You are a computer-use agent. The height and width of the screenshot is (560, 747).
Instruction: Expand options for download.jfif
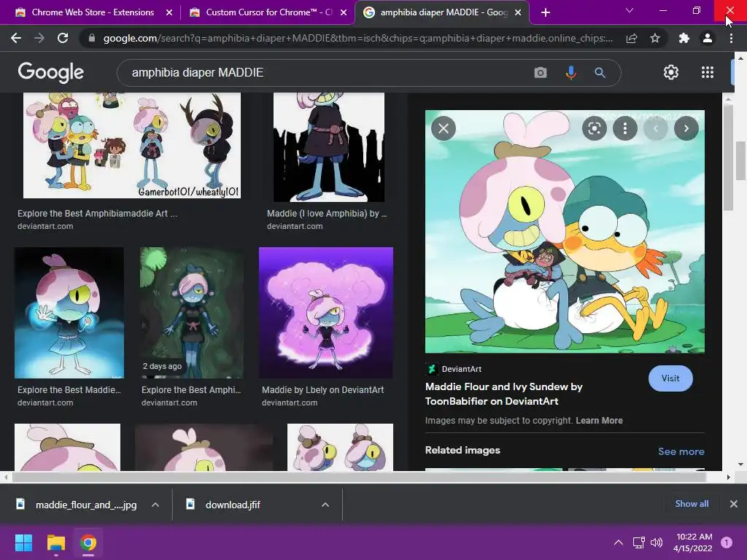click(325, 505)
